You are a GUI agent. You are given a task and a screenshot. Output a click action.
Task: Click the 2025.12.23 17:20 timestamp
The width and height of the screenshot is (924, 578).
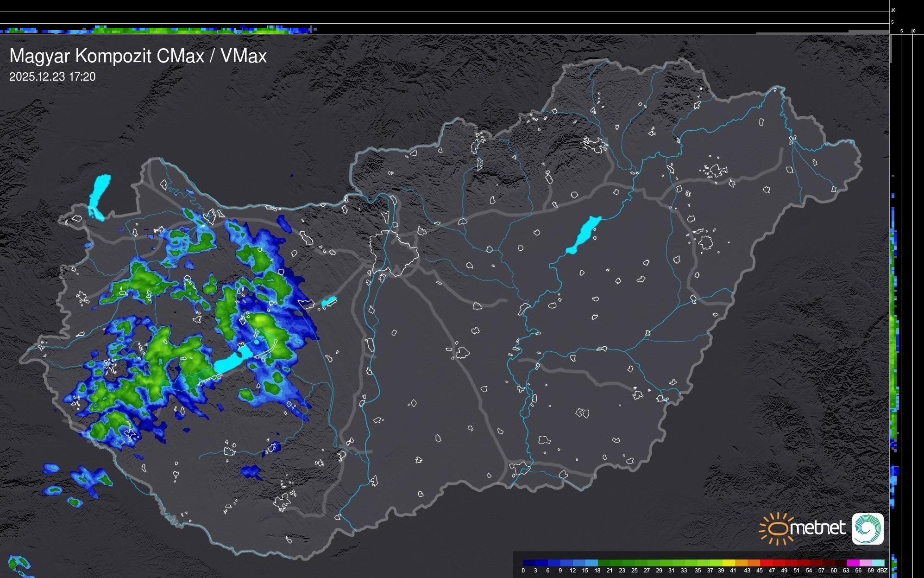(x=52, y=77)
